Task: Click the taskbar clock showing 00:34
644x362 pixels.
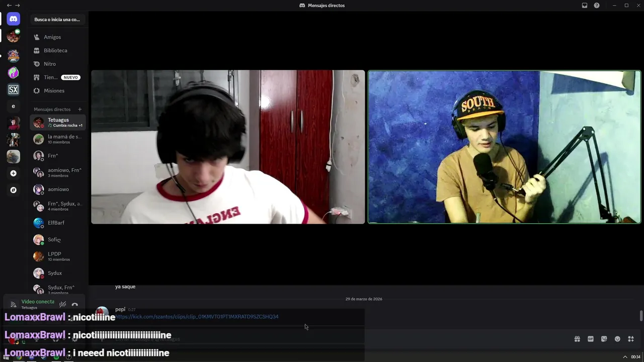Action: coord(635,357)
